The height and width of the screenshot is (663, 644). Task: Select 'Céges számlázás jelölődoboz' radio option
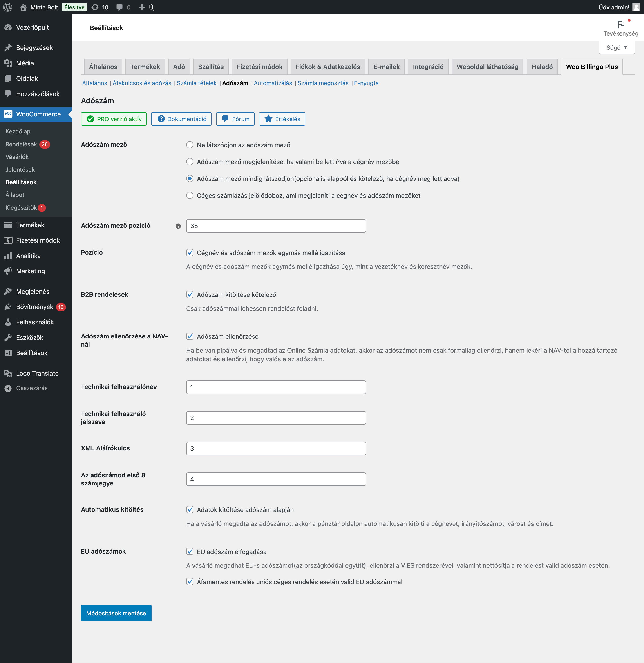(190, 196)
